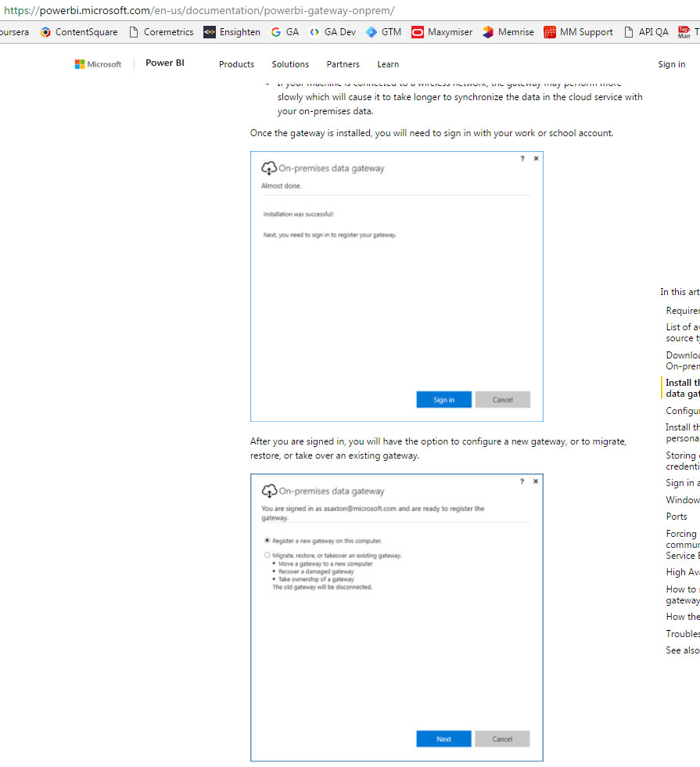Image resolution: width=700 pixels, height=767 pixels.
Task: Open the GA bookmark
Action: tap(285, 32)
